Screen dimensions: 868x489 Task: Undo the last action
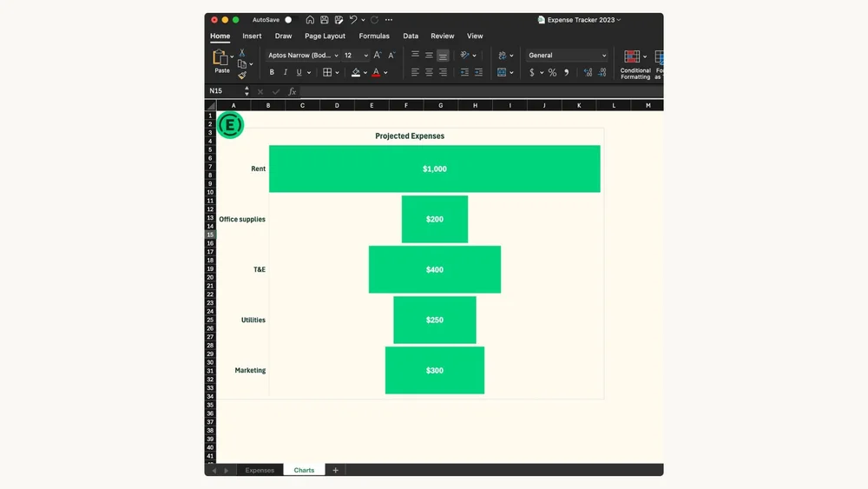tap(353, 20)
